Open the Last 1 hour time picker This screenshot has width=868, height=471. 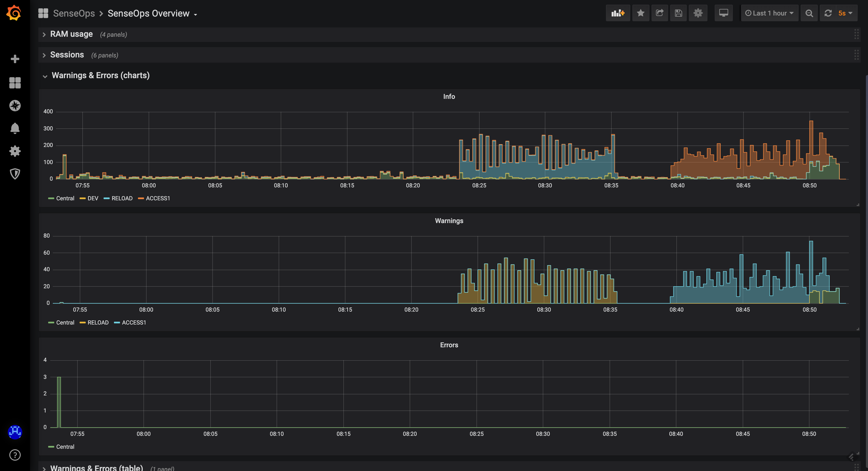pyautogui.click(x=769, y=13)
